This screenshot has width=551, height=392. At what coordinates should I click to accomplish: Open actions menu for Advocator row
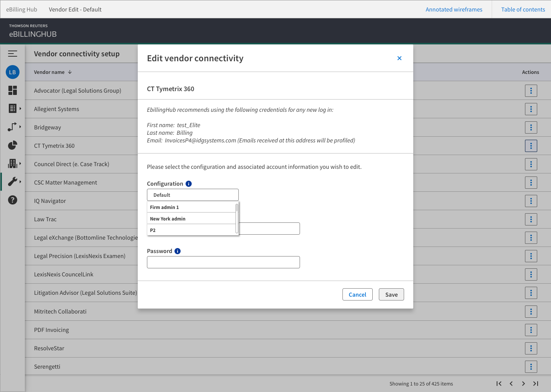(x=531, y=91)
